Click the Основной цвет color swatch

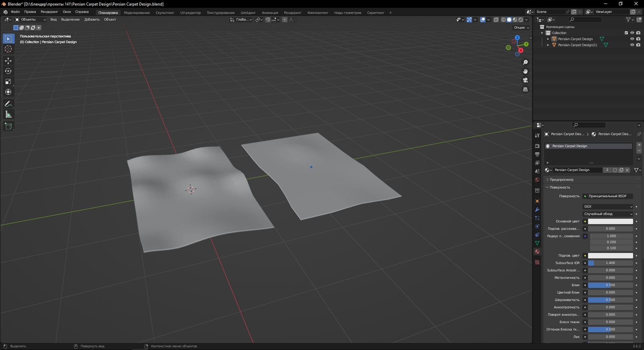(610, 221)
